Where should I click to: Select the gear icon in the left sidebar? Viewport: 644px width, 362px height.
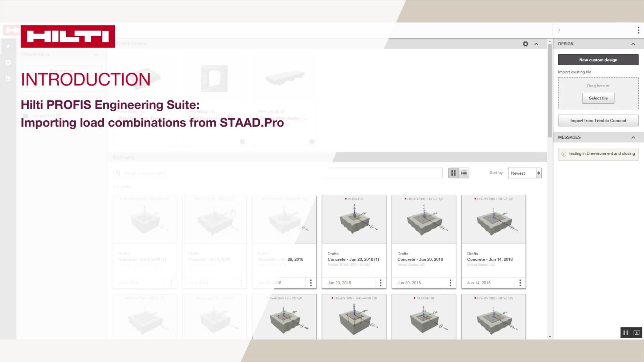[x=8, y=62]
